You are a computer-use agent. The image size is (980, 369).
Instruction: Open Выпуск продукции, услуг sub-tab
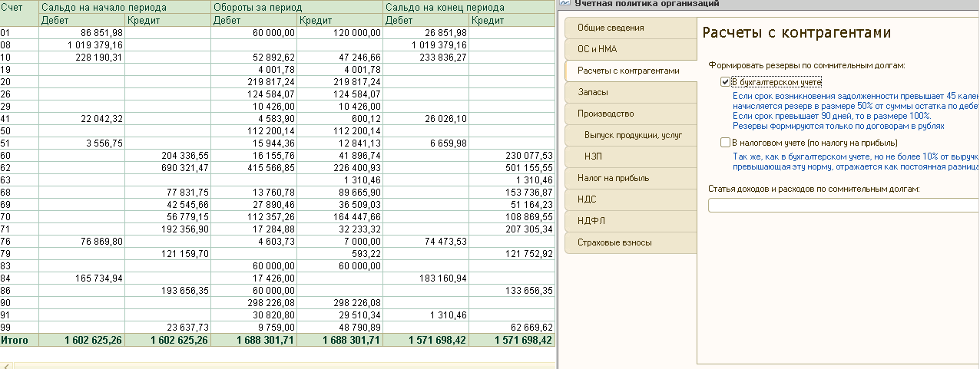[x=633, y=135]
